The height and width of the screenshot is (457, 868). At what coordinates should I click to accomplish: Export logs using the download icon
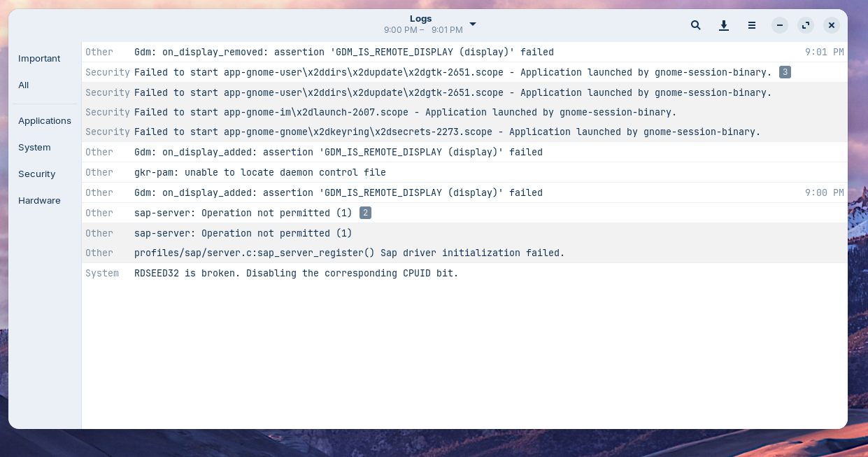point(724,25)
